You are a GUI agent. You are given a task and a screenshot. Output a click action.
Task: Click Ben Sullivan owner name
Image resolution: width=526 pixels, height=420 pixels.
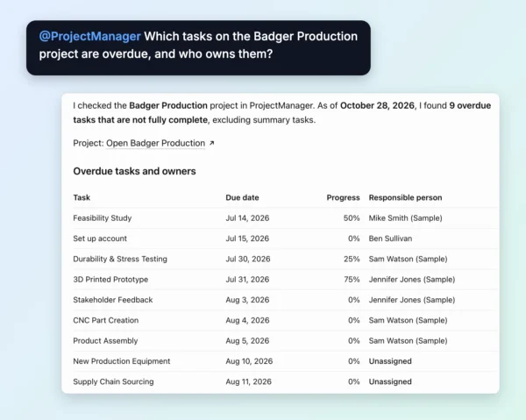coord(390,238)
